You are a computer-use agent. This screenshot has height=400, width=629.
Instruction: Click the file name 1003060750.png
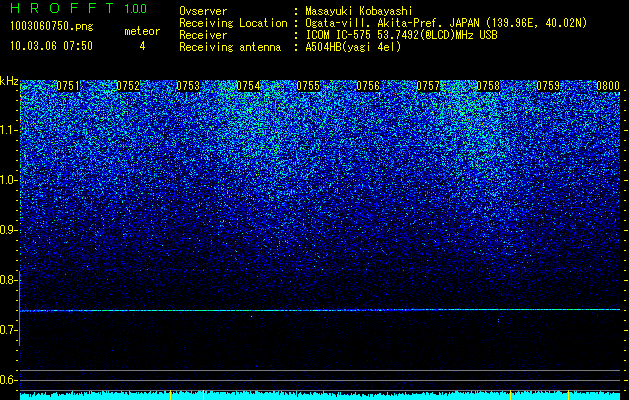[52, 27]
